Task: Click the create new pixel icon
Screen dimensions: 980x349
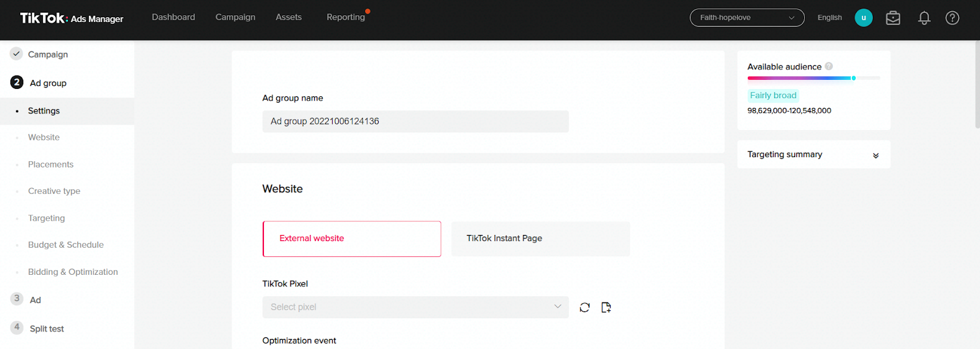Action: (606, 307)
